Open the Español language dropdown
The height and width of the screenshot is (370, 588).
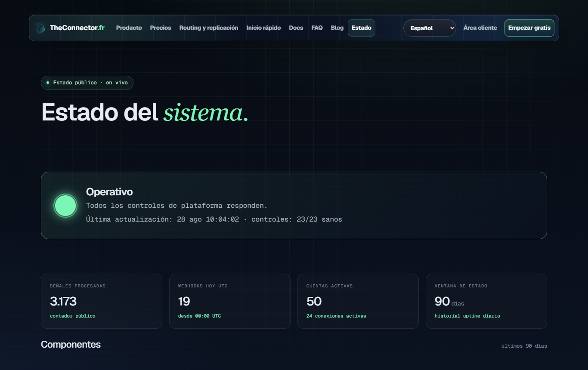pyautogui.click(x=430, y=28)
